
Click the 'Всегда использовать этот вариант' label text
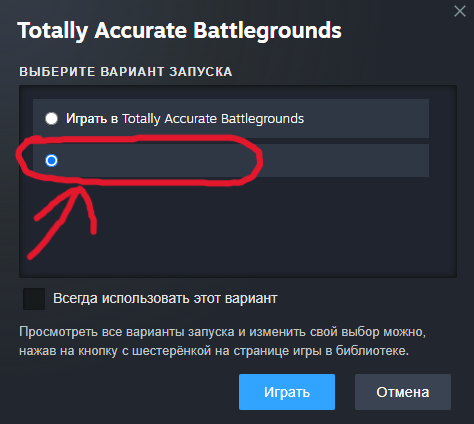(x=165, y=298)
